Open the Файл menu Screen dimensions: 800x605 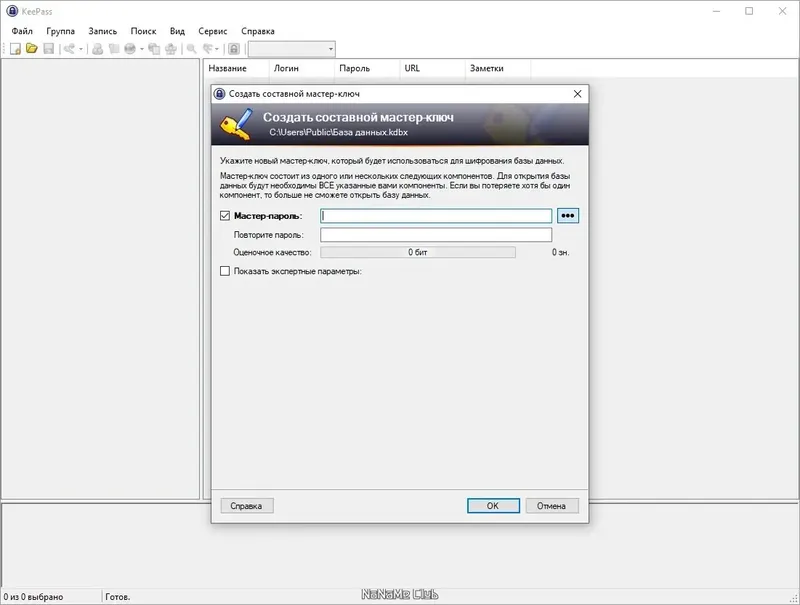click(22, 31)
